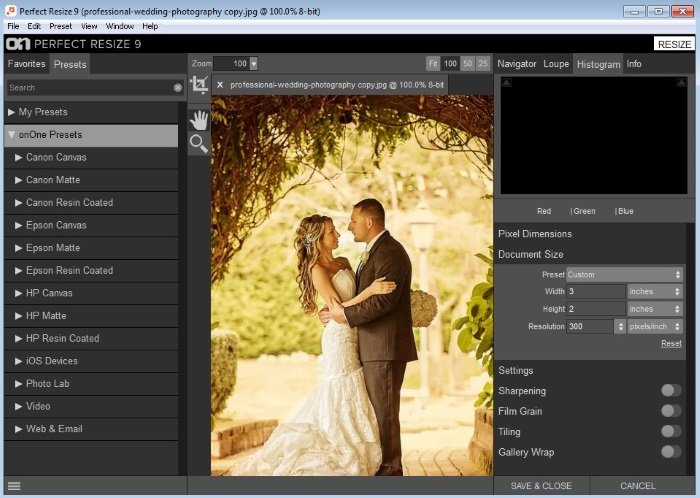The image size is (700, 498).
Task: Open the Preset menu
Action: tap(61, 26)
